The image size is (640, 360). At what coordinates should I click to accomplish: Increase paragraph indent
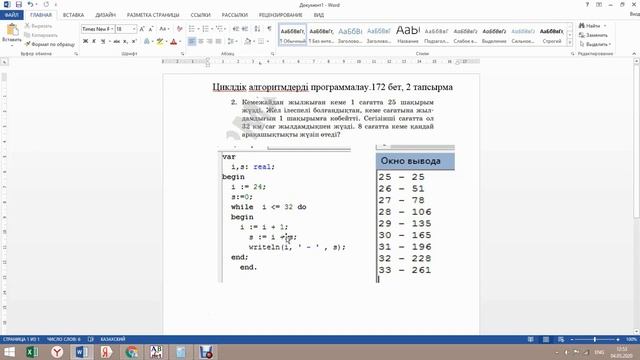245,29
